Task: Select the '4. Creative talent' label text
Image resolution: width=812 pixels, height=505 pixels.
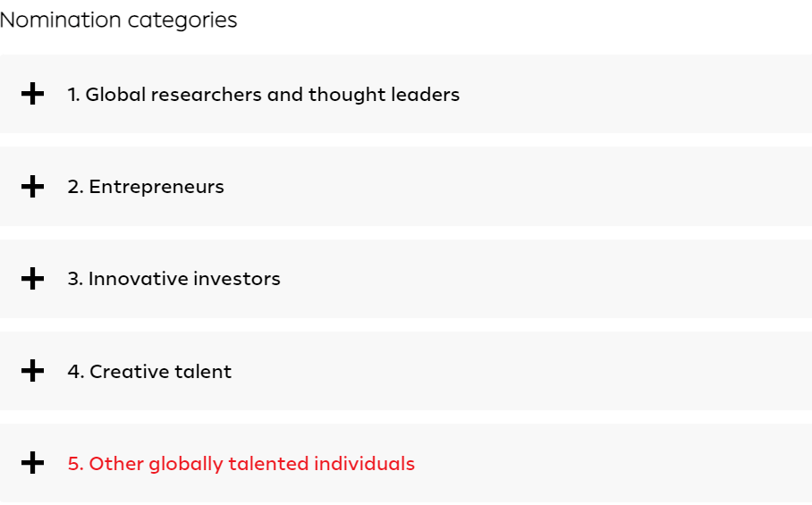Action: [x=149, y=371]
